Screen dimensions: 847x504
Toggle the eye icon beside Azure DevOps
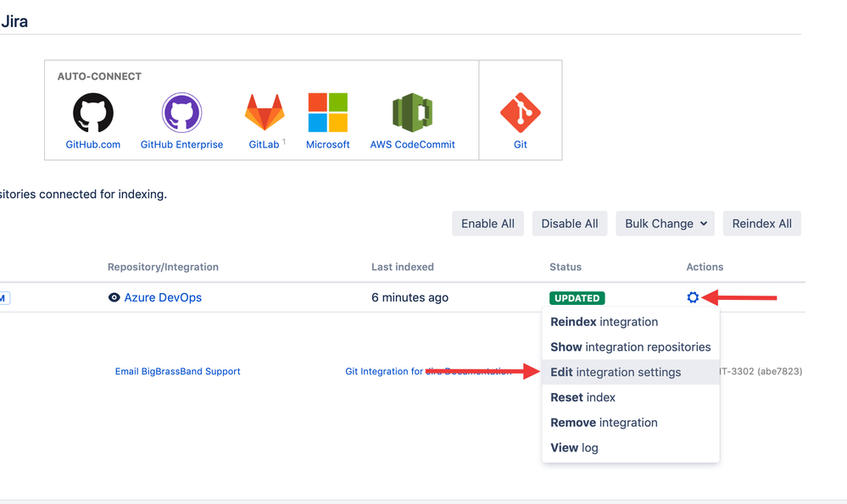click(114, 297)
